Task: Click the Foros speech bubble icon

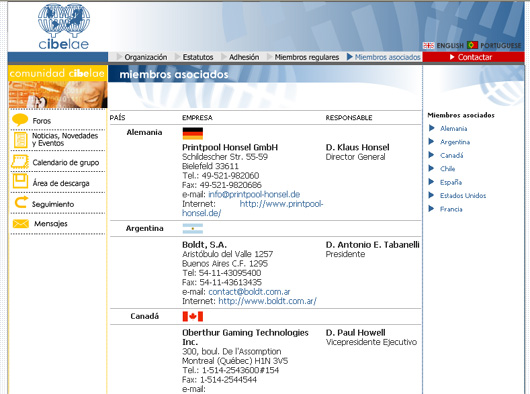Action: point(20,120)
